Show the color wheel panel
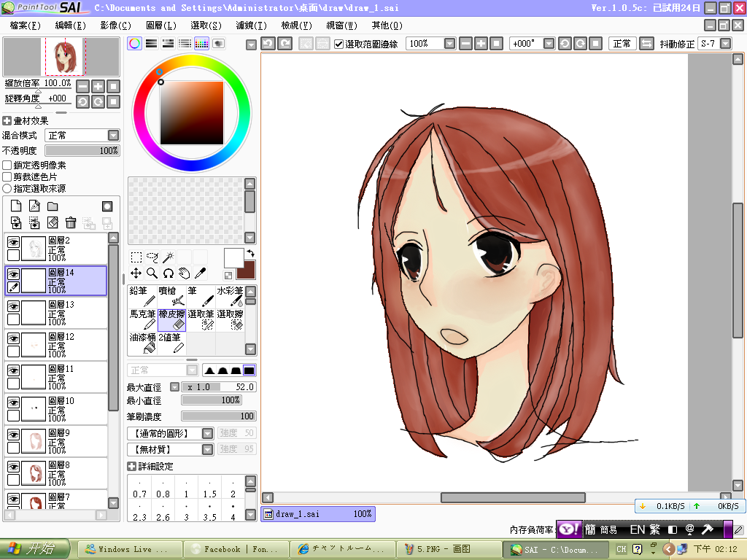This screenshot has height=560, width=747. 134,44
